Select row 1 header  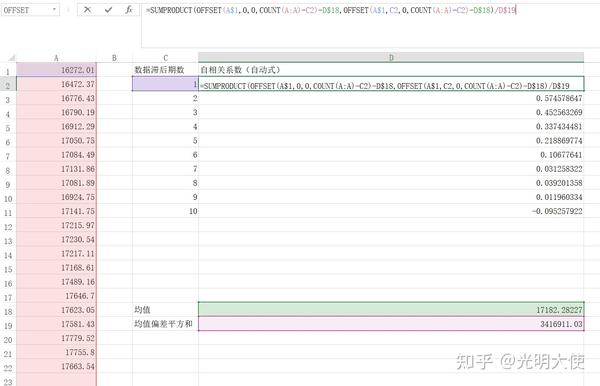click(8, 71)
